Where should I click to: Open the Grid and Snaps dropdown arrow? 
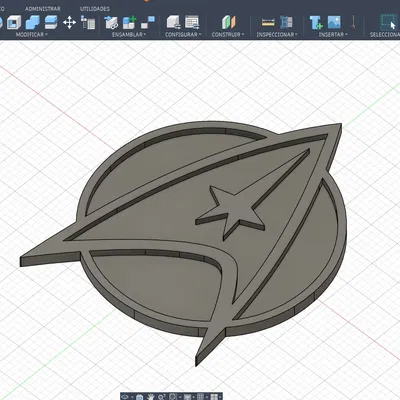pyautogui.click(x=207, y=397)
